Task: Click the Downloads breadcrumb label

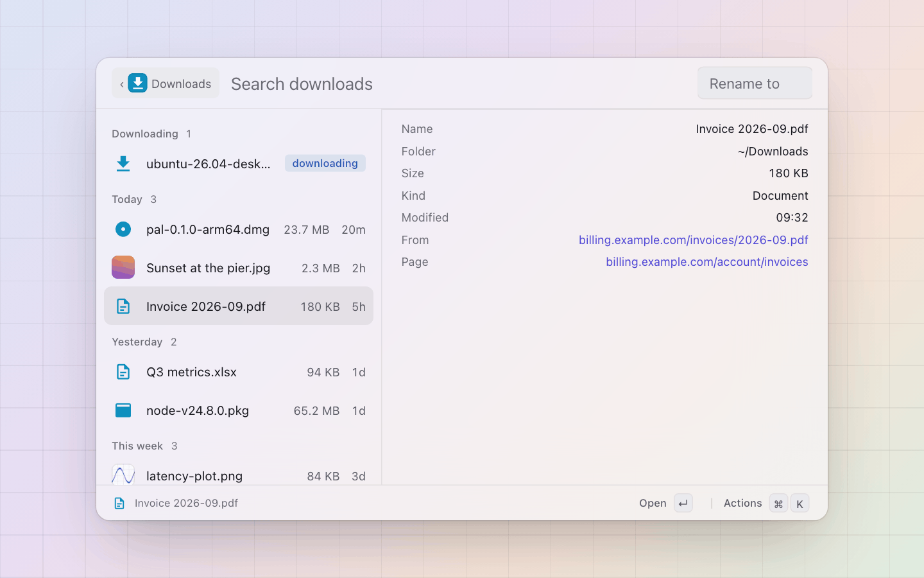Action: click(x=181, y=84)
